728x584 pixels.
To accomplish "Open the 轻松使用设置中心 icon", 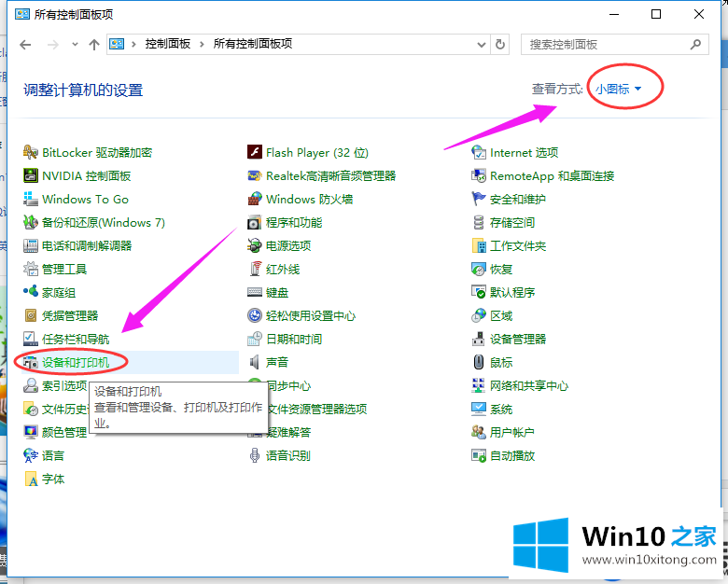I will pyautogui.click(x=255, y=315).
